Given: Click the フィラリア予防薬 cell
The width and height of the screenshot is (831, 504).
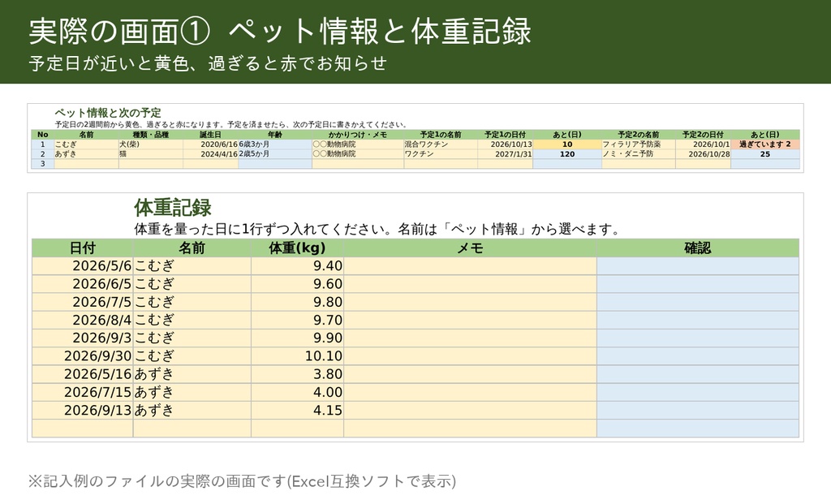Looking at the screenshot, I should point(638,144).
